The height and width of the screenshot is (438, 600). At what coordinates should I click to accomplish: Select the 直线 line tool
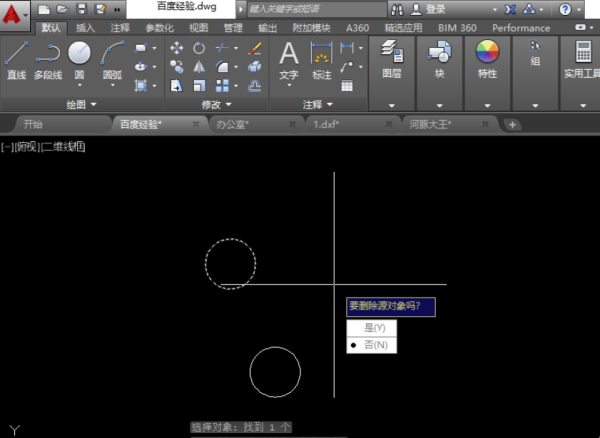point(16,60)
